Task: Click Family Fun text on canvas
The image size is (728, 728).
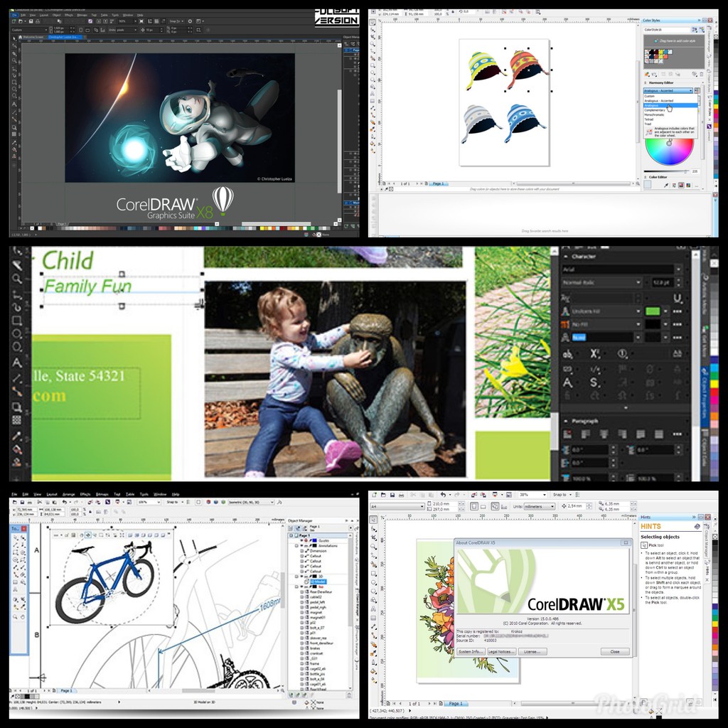Action: pyautogui.click(x=87, y=286)
